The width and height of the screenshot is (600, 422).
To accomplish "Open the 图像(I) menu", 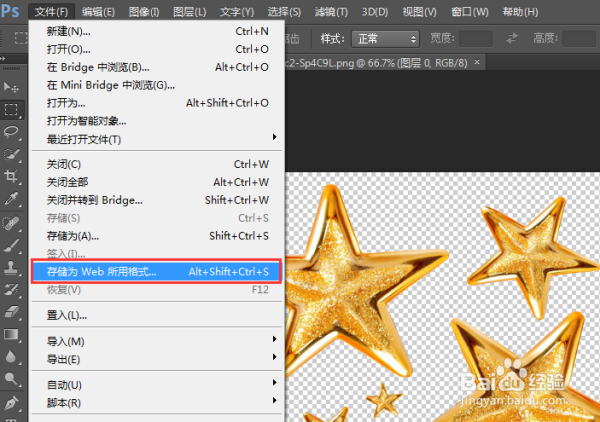I will tap(144, 12).
